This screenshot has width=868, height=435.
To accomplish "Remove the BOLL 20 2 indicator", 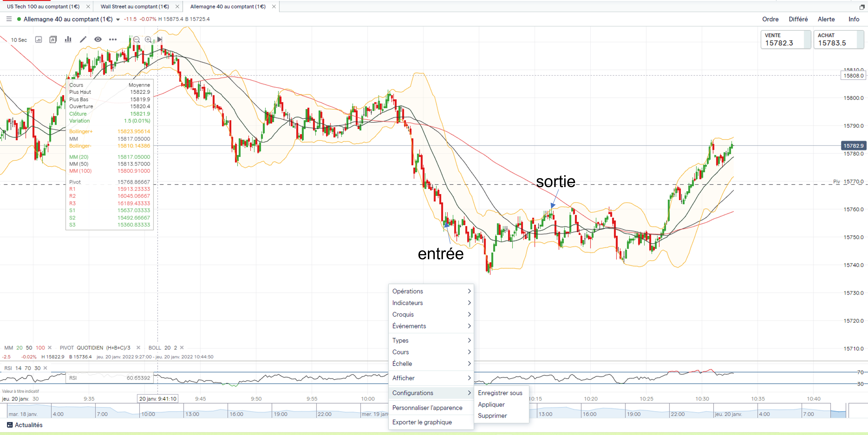I will 182,348.
